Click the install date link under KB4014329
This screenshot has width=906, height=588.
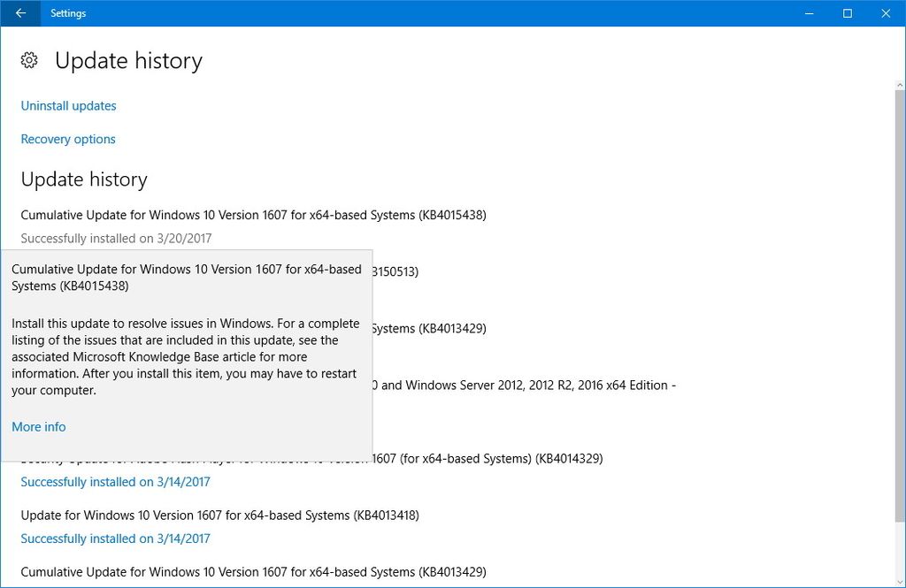[115, 481]
